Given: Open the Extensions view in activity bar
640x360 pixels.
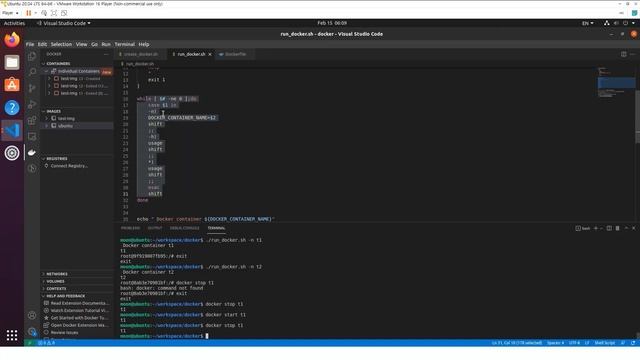Looking at the screenshot, I should click(x=32, y=120).
